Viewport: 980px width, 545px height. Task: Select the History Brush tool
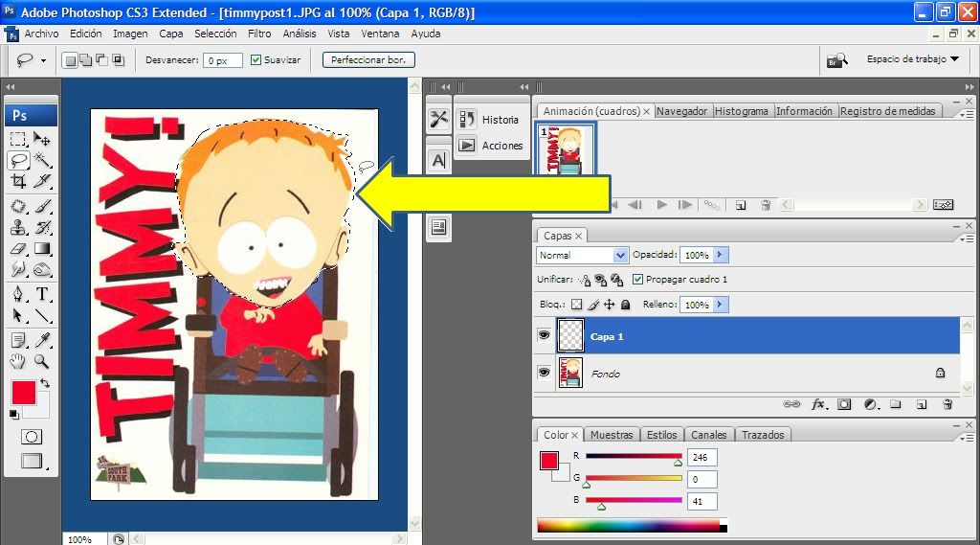tap(42, 227)
